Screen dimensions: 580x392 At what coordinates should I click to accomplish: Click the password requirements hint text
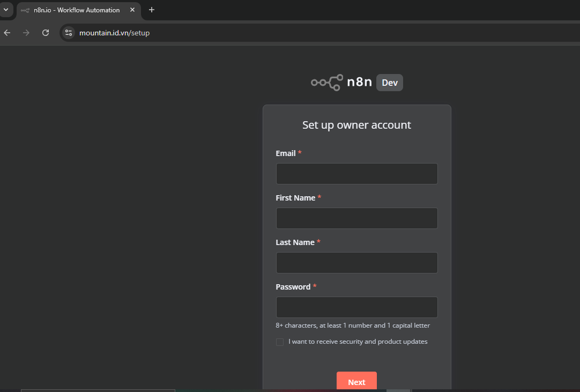coord(353,326)
